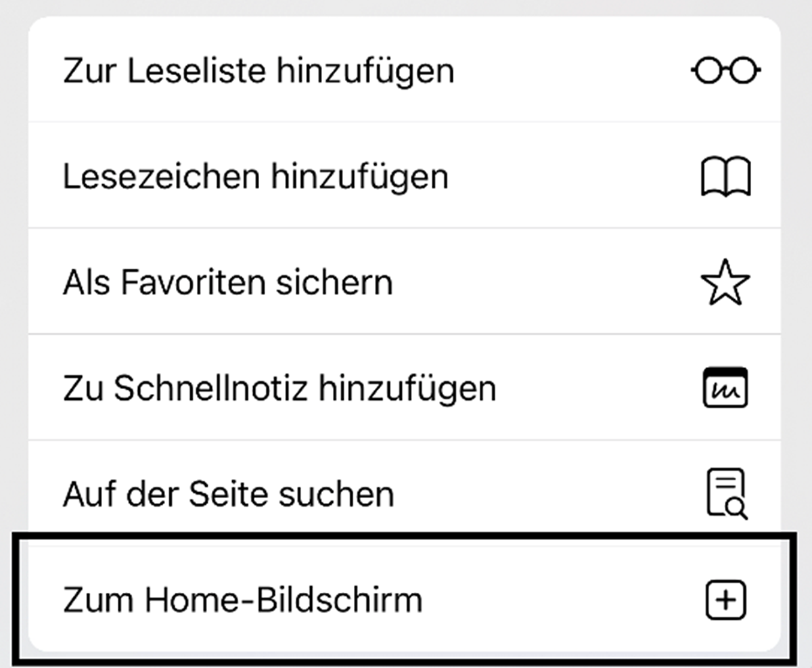The image size is (812, 668).
Task: Select "Zur Leseliste hinzufügen"
Action: [405, 70]
